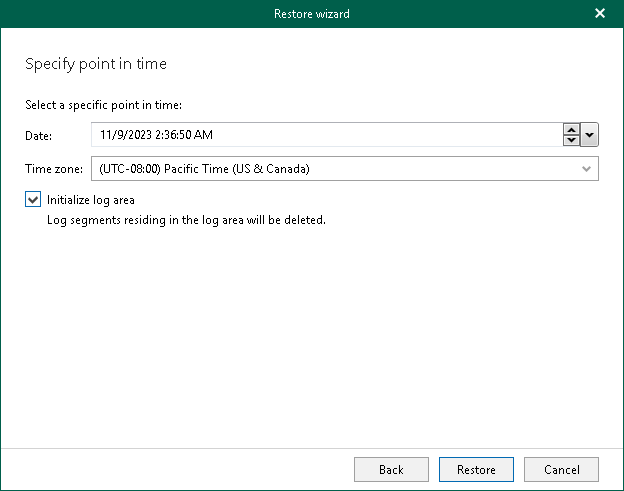Click the 'Restore wizard' title bar text
The height and width of the screenshot is (491, 624).
coord(312,13)
